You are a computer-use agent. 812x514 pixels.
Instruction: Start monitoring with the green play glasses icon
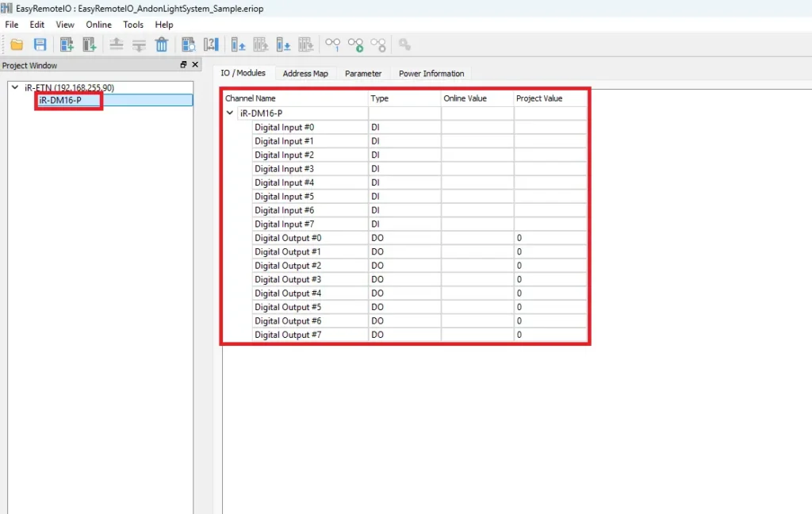click(x=355, y=45)
